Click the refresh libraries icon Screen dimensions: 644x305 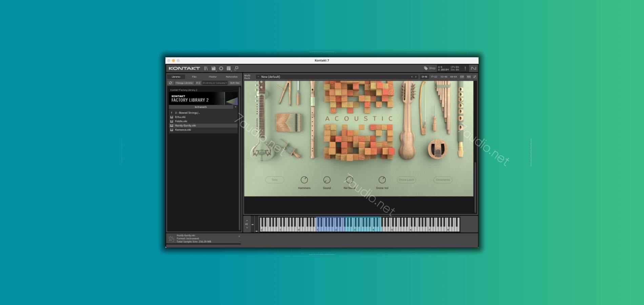pyautogui.click(x=170, y=83)
